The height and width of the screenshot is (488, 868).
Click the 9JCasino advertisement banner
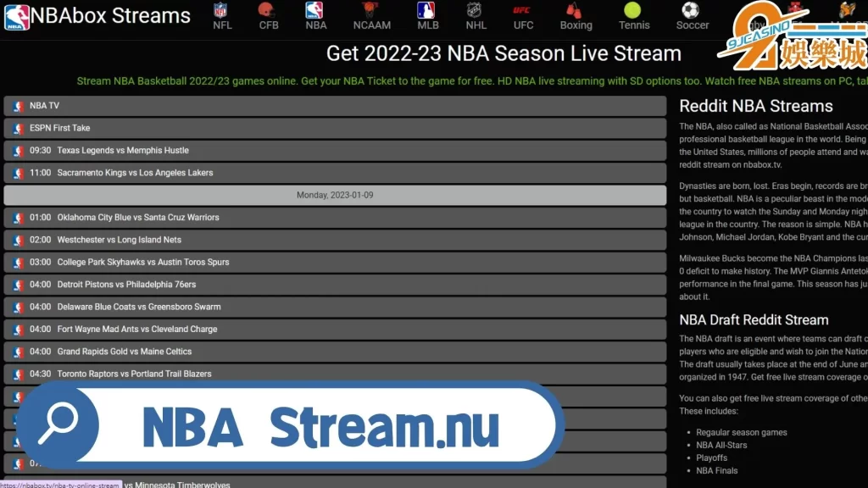[793, 38]
